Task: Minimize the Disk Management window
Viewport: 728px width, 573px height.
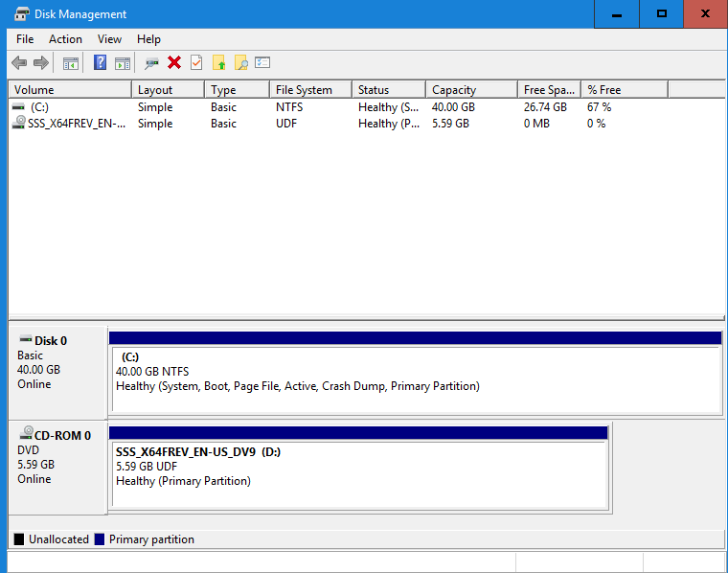Action: (x=617, y=14)
